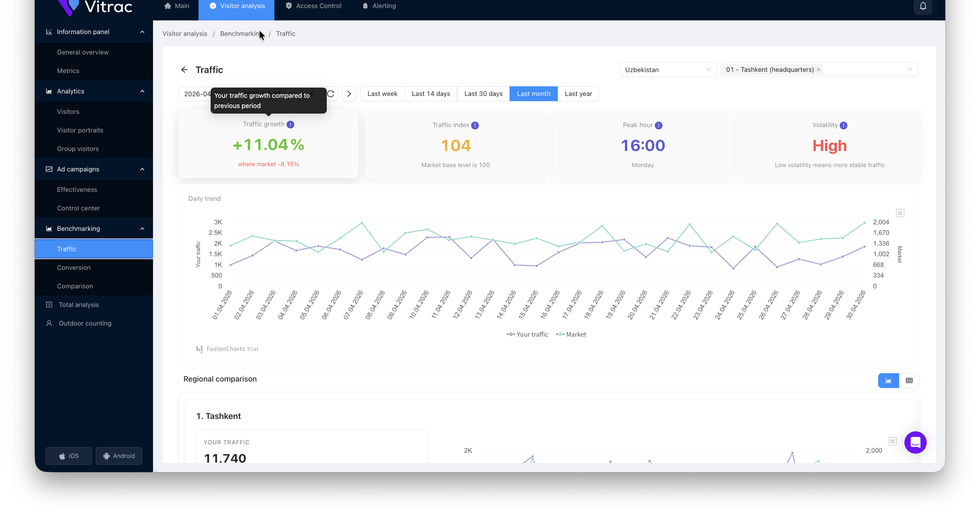The height and width of the screenshot is (518, 980).
Task: Open Total analysis in sidebar
Action: click(x=94, y=304)
